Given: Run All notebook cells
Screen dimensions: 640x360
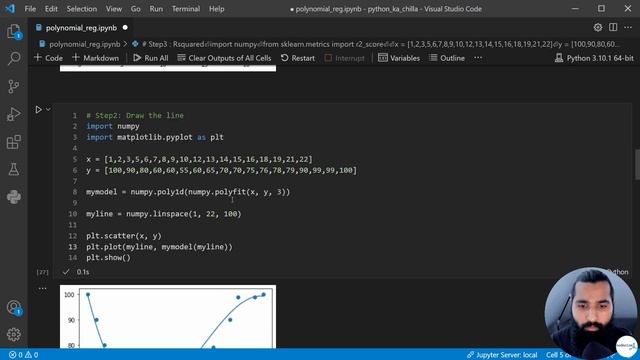Looking at the screenshot, I should click(151, 58).
